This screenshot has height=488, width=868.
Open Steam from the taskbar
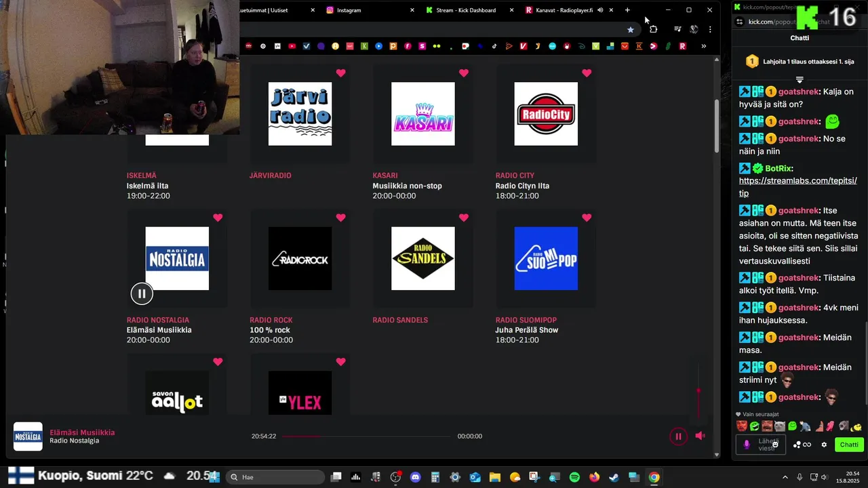pos(614,477)
